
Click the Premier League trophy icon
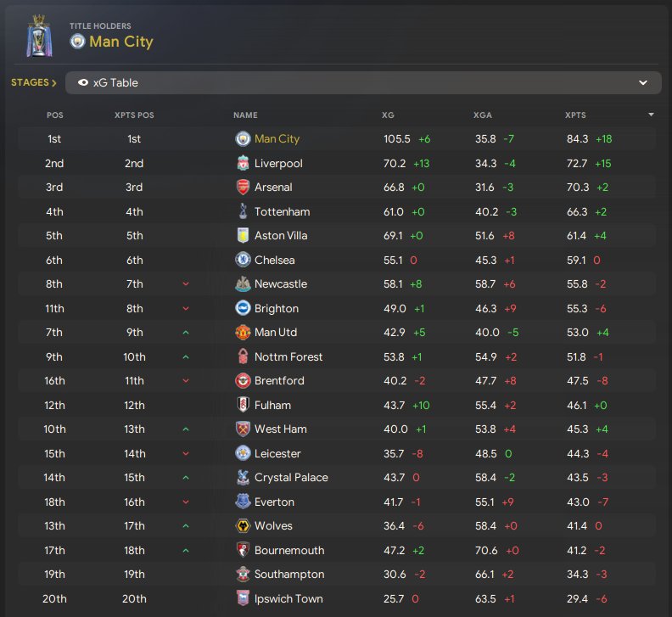(38, 36)
